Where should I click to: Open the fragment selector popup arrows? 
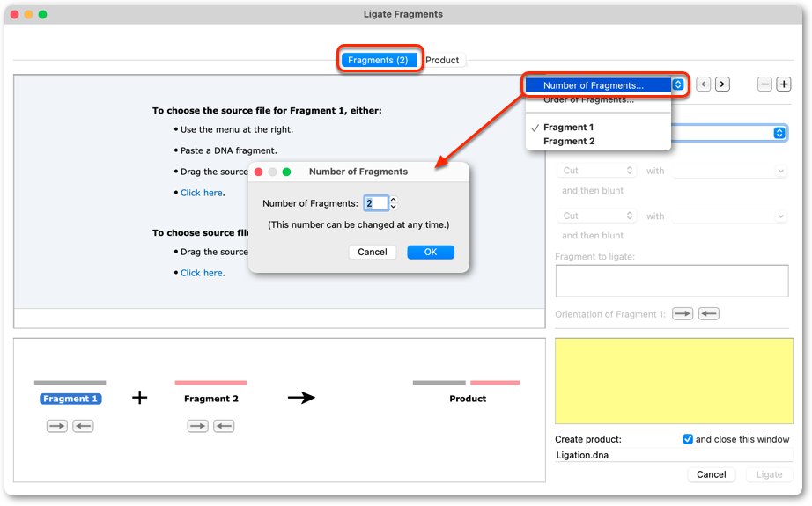[x=678, y=84]
